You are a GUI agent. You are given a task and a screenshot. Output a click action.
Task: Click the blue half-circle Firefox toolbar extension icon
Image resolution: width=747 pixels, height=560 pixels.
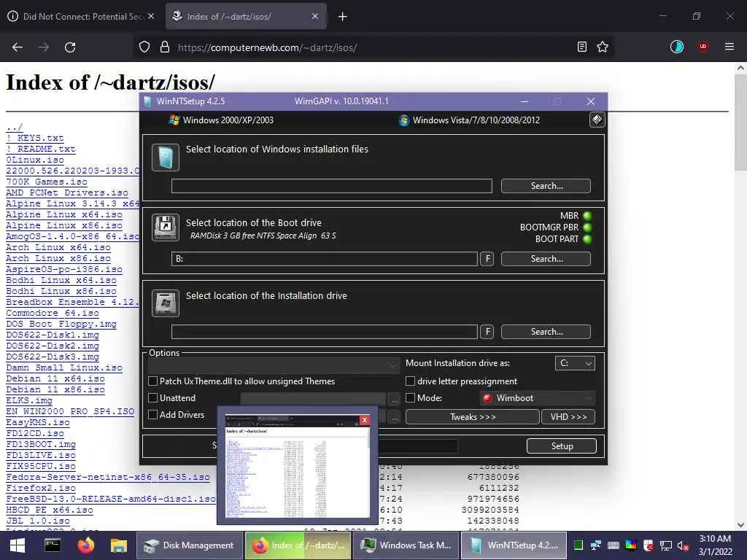(x=676, y=47)
